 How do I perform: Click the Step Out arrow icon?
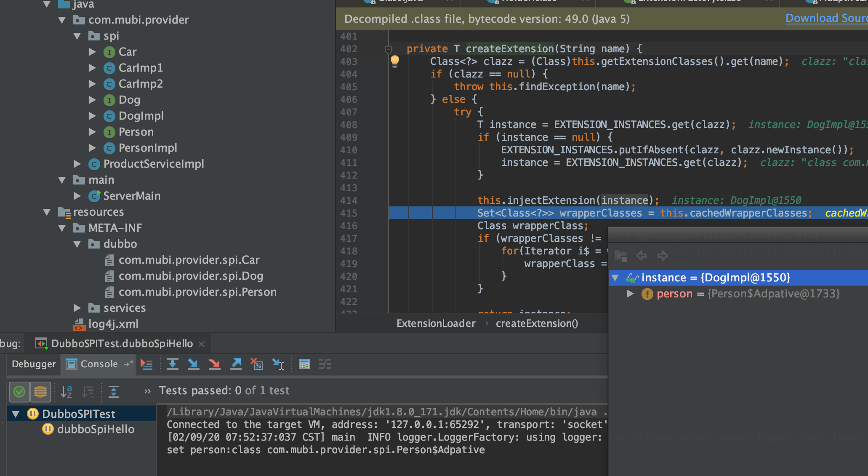pos(236,364)
